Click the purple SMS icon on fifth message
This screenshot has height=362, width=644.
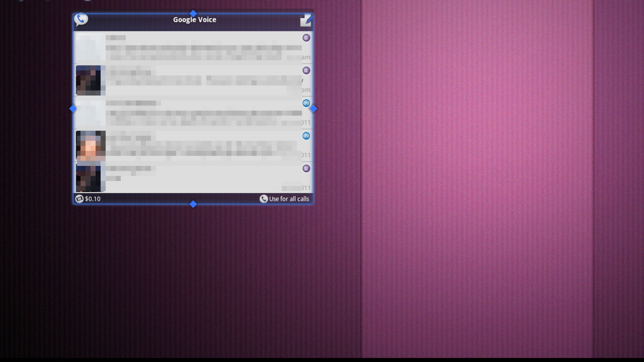(x=306, y=168)
